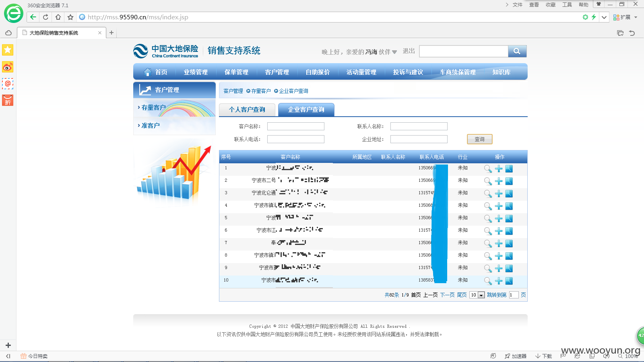
Task: Go to 下一页 next page
Action: pyautogui.click(x=447, y=295)
